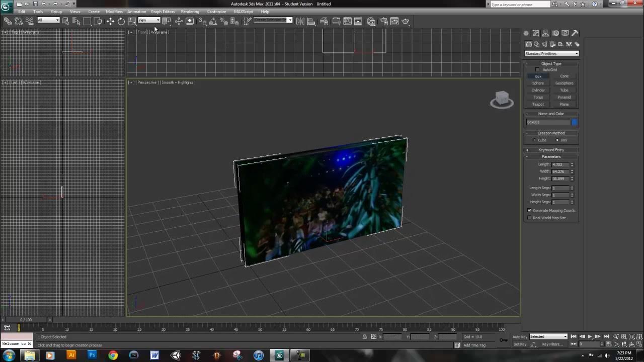Select the Cube creation method

pyautogui.click(x=534, y=140)
